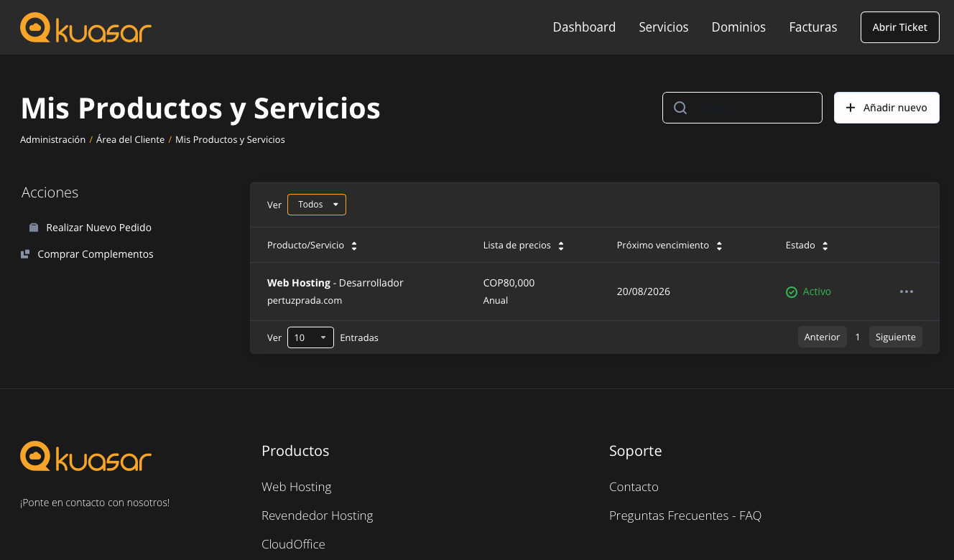Viewport: 954px width, 560px height.
Task: Click the plus icon on Añadir nuevo
Action: tap(850, 107)
